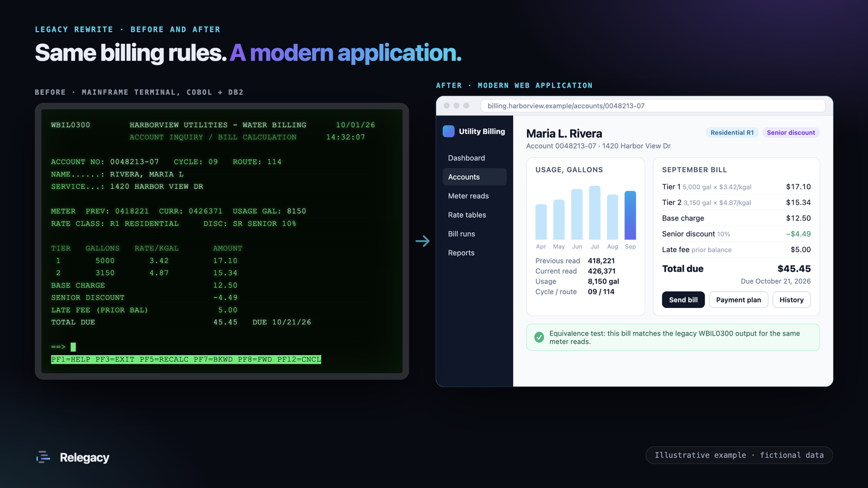Viewport: 868px width, 488px height.
Task: Open the History button
Action: (792, 300)
